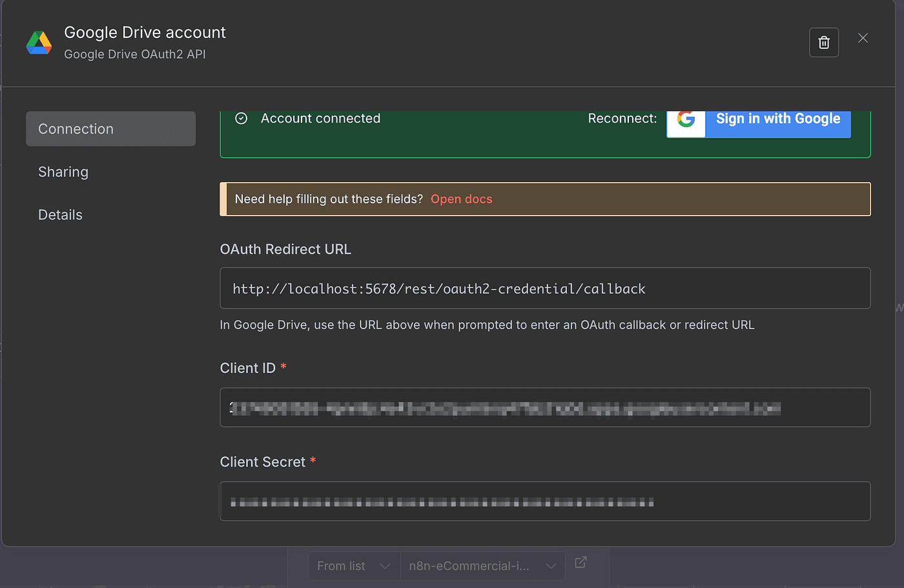Go to the Details tab
This screenshot has height=588, width=904.
[x=60, y=215]
